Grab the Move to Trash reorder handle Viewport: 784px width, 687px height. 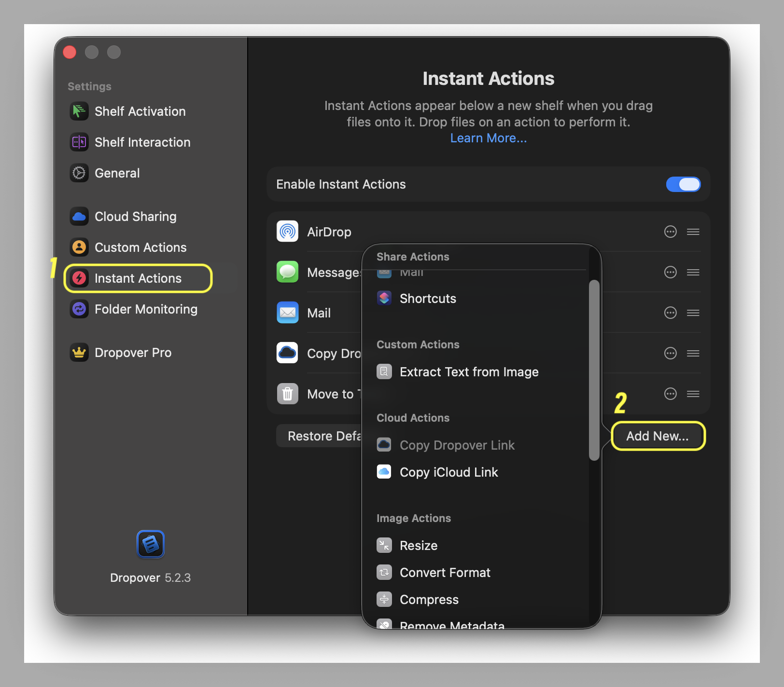(x=693, y=394)
